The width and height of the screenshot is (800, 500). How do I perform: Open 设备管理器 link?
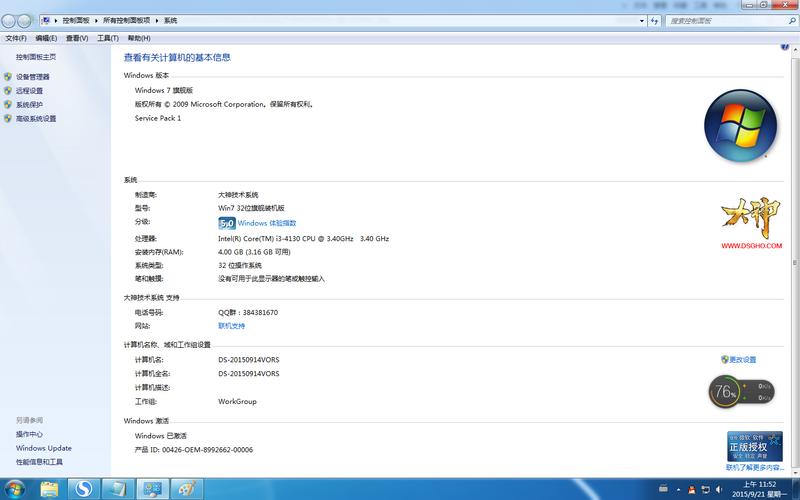[33, 77]
